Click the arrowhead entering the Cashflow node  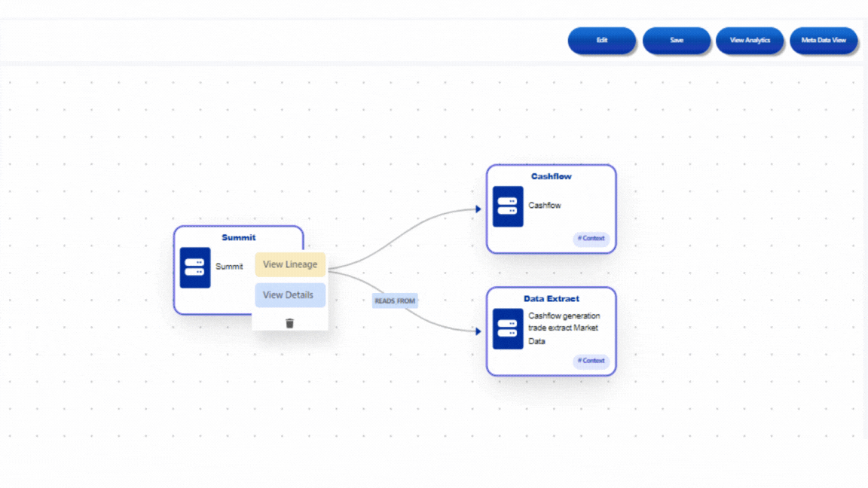[x=478, y=209]
